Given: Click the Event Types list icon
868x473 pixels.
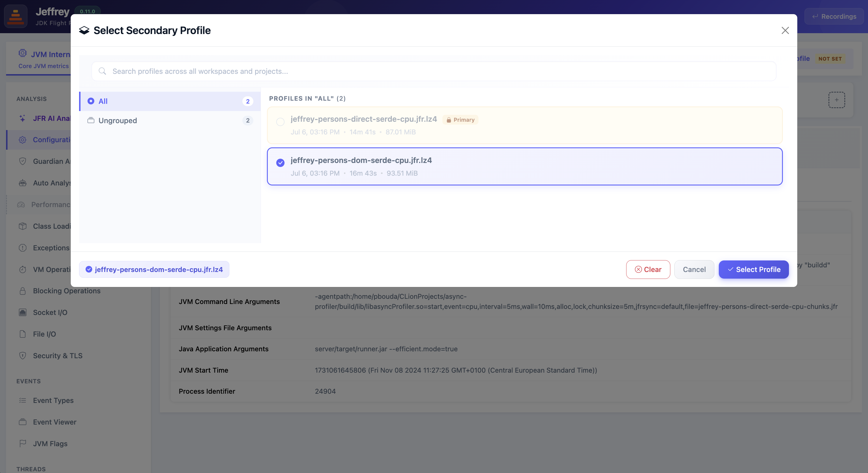Looking at the screenshot, I should [22, 400].
